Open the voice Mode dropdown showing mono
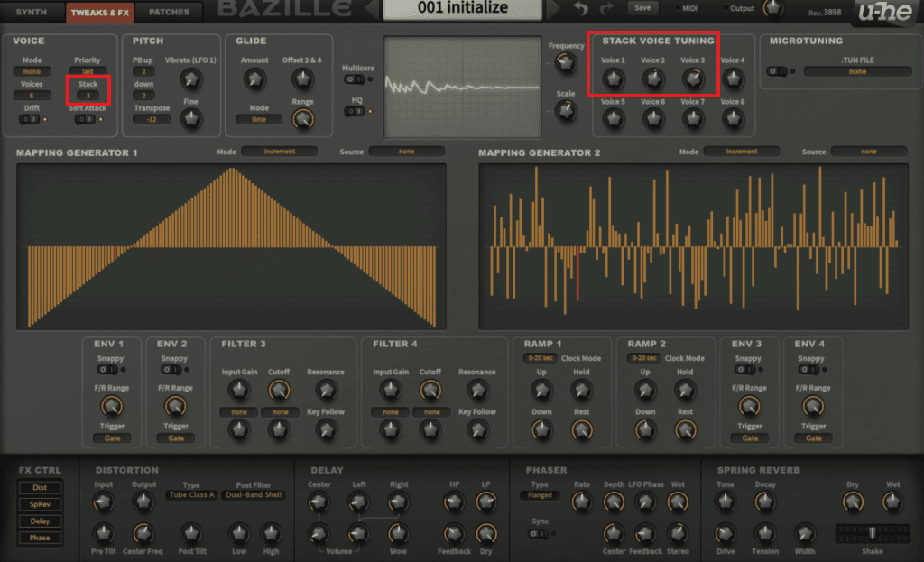The height and width of the screenshot is (562, 924). [32, 71]
